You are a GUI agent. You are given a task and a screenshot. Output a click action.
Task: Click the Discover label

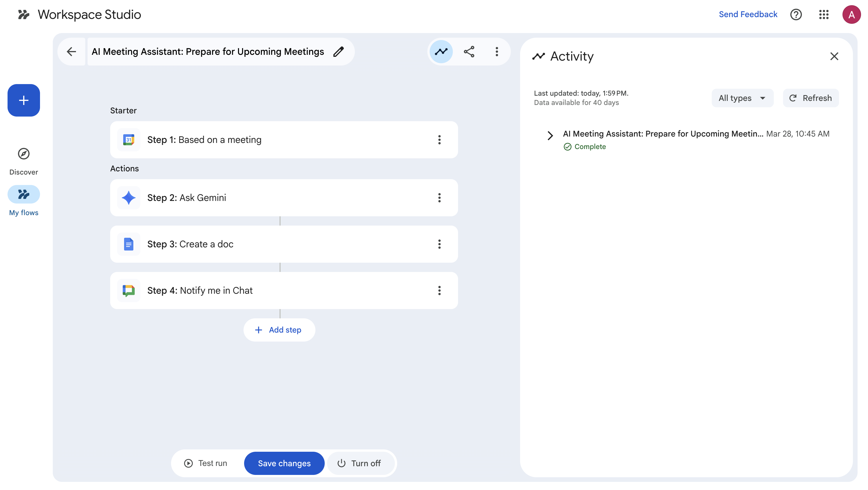point(23,172)
